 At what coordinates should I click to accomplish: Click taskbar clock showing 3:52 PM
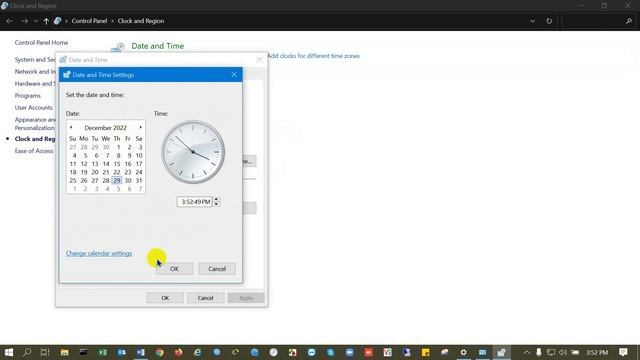pyautogui.click(x=597, y=352)
